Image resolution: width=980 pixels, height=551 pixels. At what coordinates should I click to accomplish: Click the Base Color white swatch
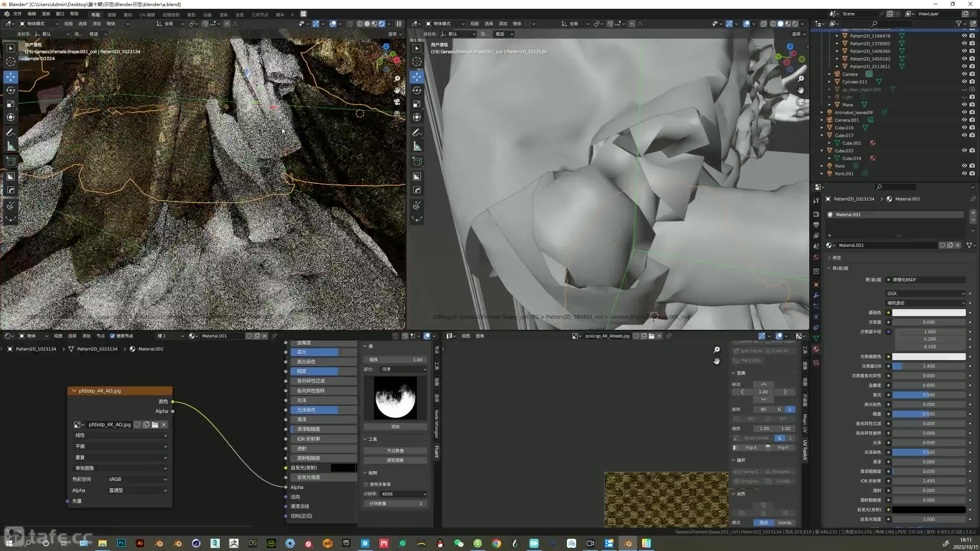point(929,313)
